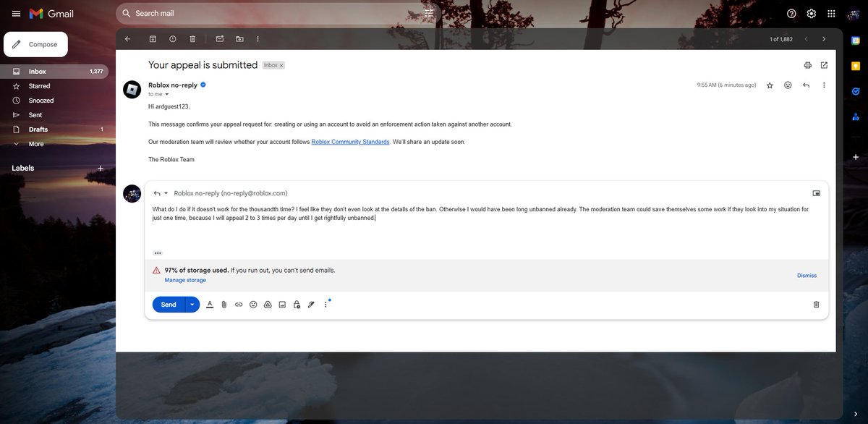This screenshot has width=868, height=424.
Task: Go to older conversation arrow
Action: 823,39
